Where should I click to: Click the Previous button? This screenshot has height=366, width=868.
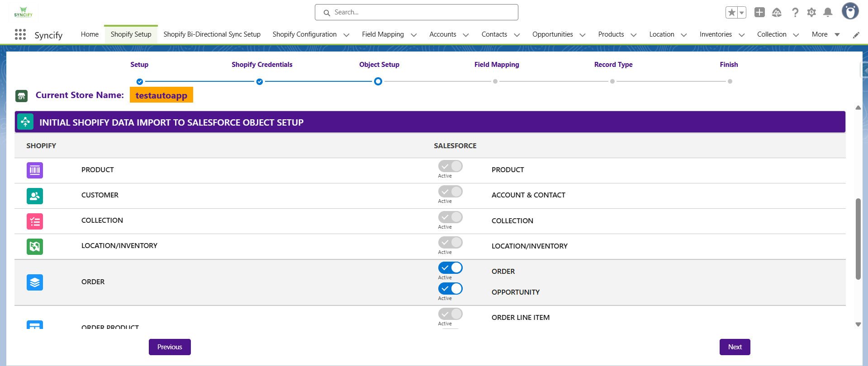tap(170, 347)
